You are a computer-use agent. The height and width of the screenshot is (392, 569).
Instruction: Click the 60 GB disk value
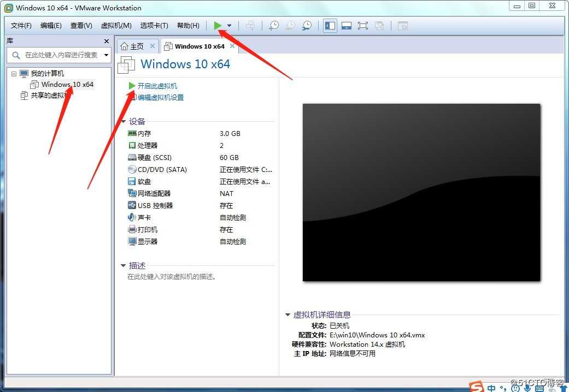coord(230,157)
